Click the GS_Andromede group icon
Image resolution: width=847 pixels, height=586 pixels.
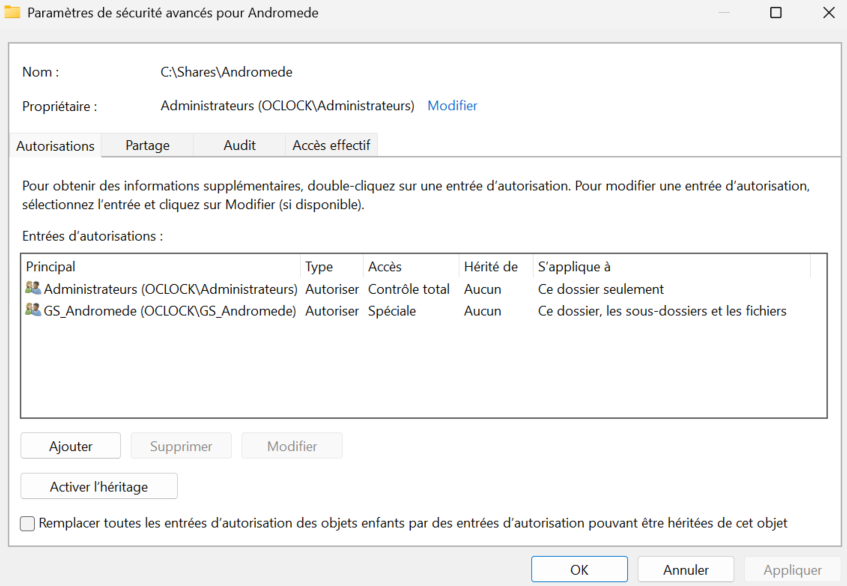pyautogui.click(x=33, y=311)
